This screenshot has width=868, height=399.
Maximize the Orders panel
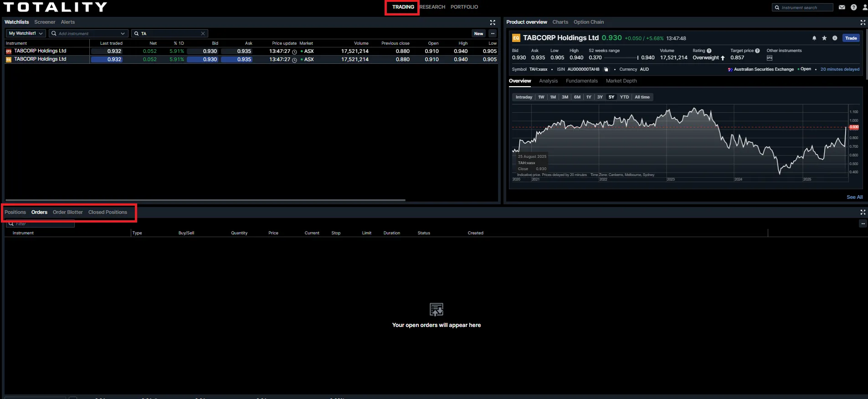(x=863, y=212)
